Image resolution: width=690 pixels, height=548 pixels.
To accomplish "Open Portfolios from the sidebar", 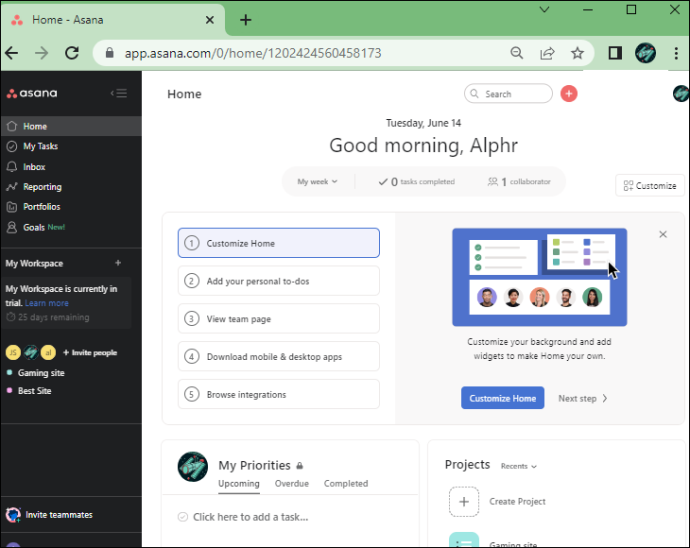I will pyautogui.click(x=71, y=206).
